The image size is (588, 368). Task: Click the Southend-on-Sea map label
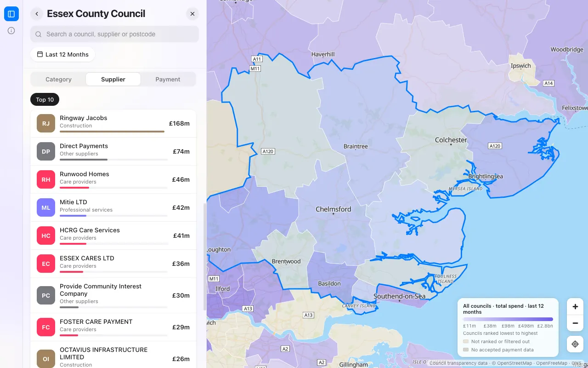tap(400, 296)
